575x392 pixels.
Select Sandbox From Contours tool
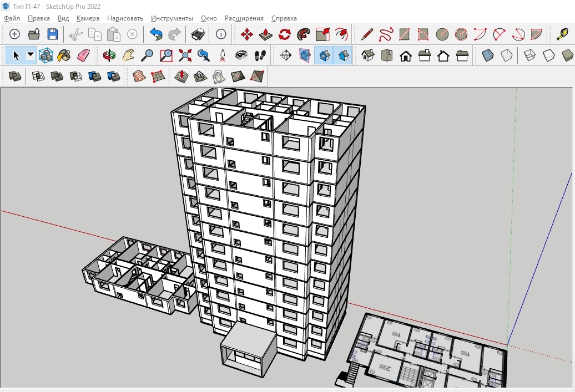[x=139, y=77]
